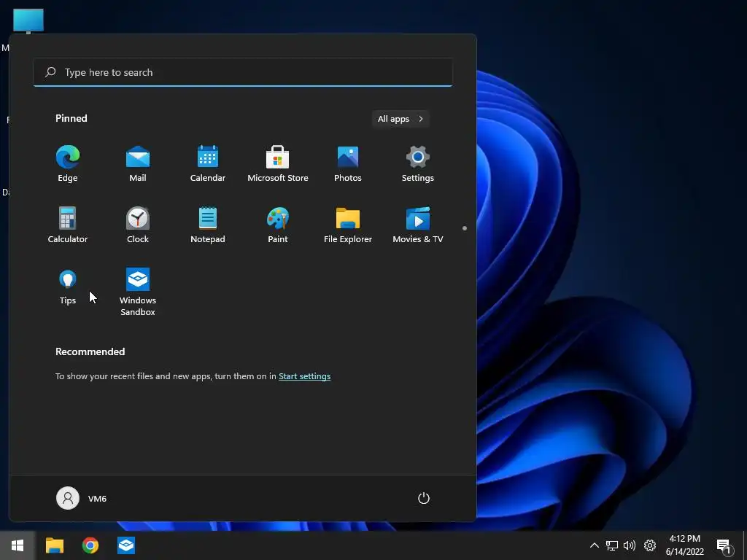Open Notepad from pinned apps
The width and height of the screenshot is (747, 560).
tap(208, 225)
